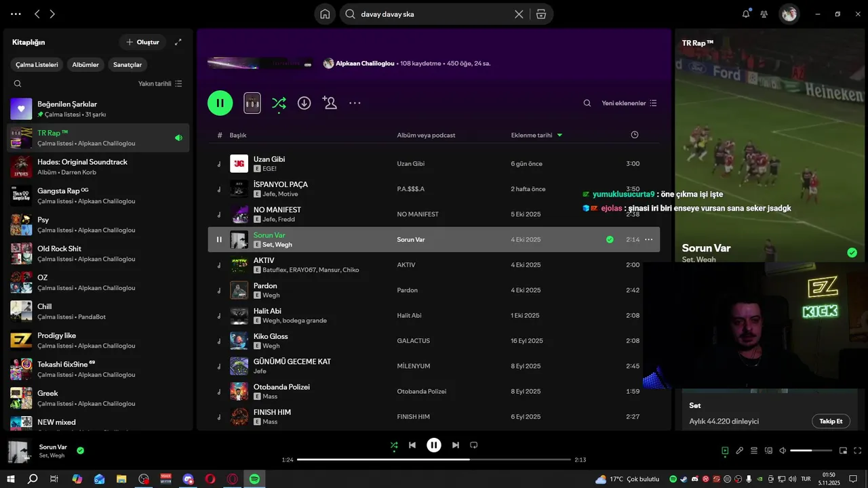Image resolution: width=868 pixels, height=488 pixels.
Task: Open the playlist preview thumbnail button
Action: pos(252,103)
